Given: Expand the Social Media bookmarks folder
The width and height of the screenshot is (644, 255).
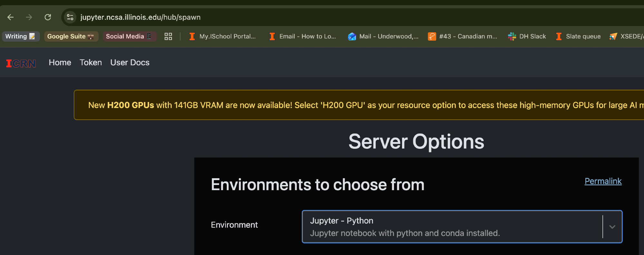Looking at the screenshot, I should click(129, 36).
